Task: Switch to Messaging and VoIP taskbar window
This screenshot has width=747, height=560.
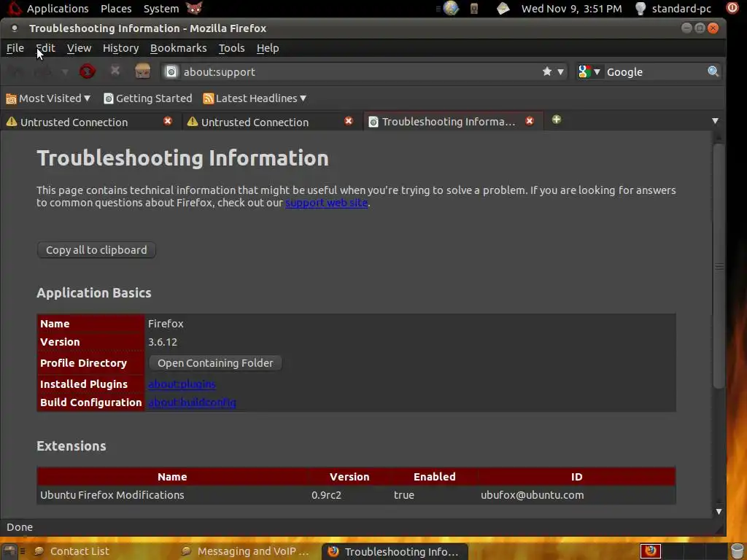Action: 248,551
